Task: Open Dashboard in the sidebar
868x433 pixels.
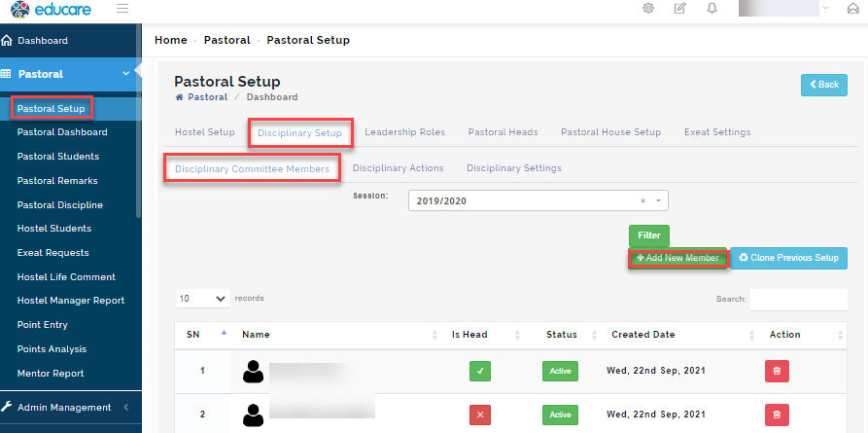Action: 43,41
